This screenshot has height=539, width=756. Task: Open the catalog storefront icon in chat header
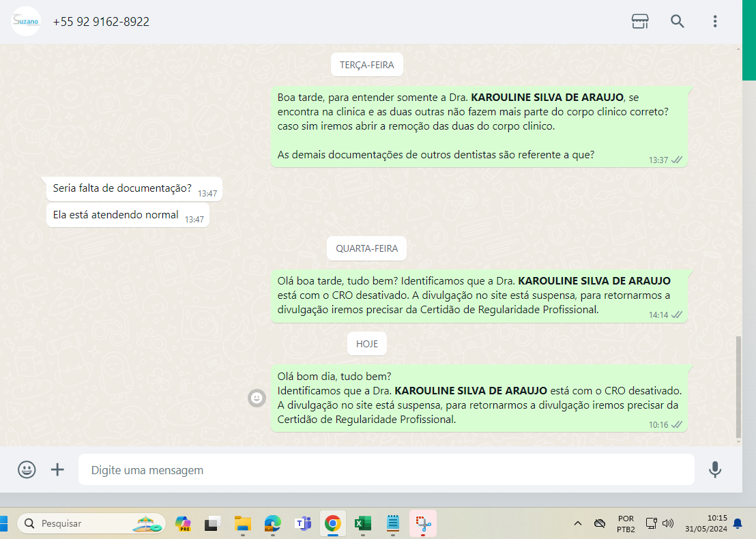(640, 21)
